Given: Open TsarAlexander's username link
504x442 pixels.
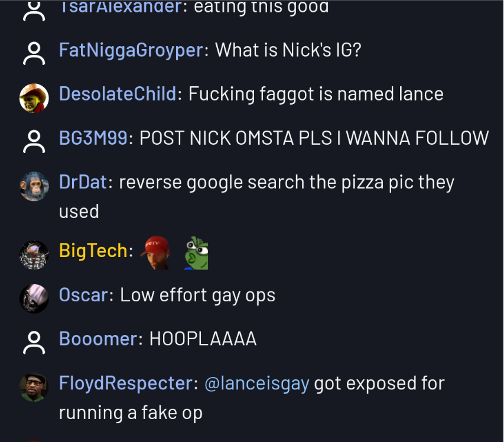Looking at the screenshot, I should click(121, 6).
